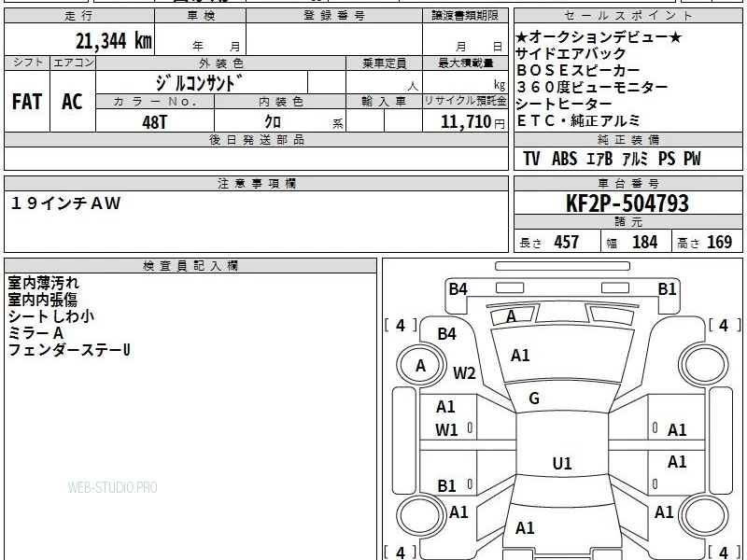
Task: Click the リサイクル預託金 header
Action: pos(465,102)
